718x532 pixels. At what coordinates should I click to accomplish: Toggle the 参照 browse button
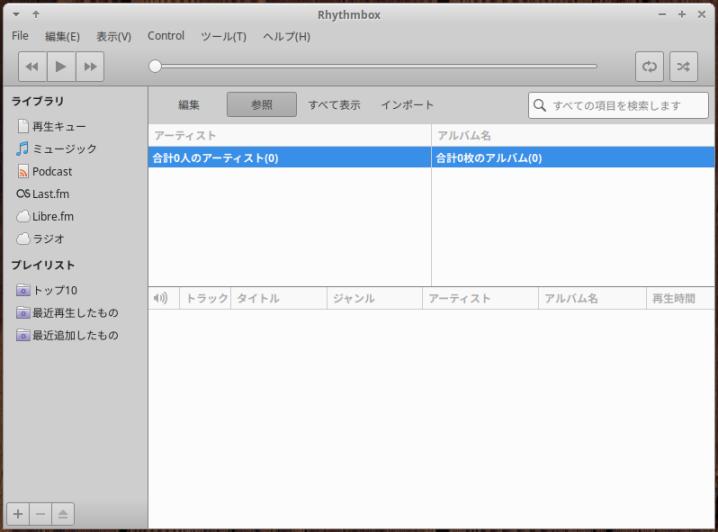[x=261, y=105]
